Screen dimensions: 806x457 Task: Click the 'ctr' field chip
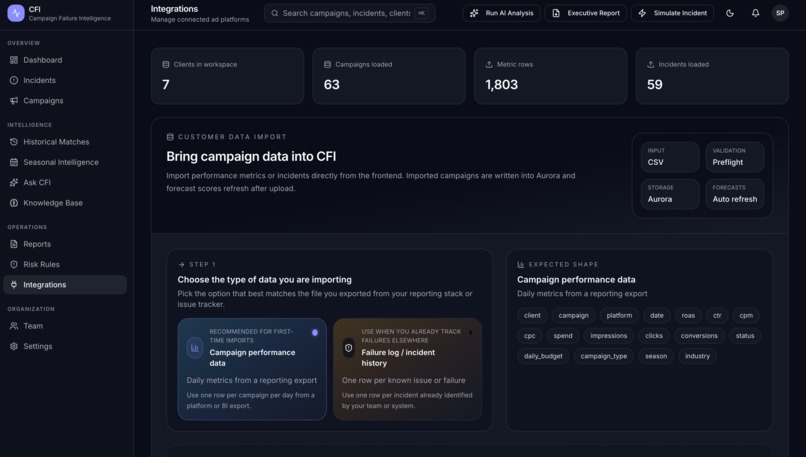[x=717, y=316]
